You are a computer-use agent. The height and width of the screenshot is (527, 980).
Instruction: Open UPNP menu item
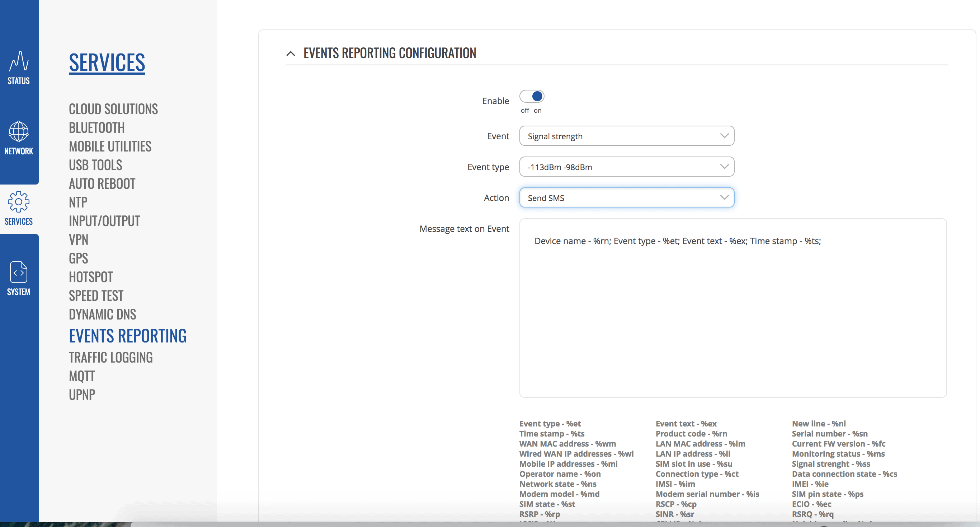coord(82,395)
